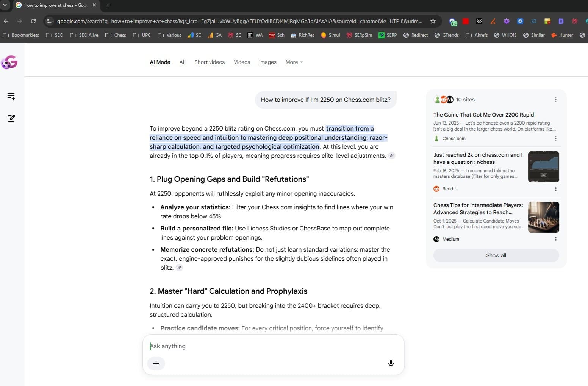Open the three-dot menu next to '10 sites'
The image size is (588, 386).
556,100
